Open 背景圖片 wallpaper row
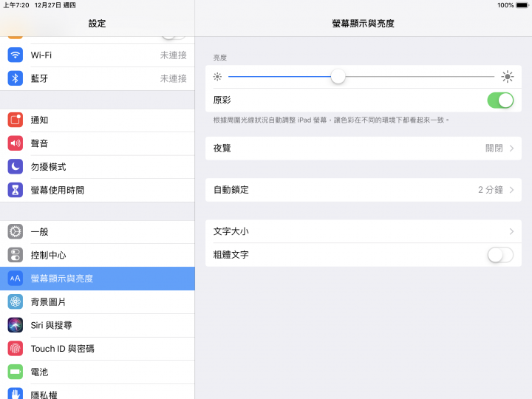The image size is (532, 399). click(x=98, y=301)
